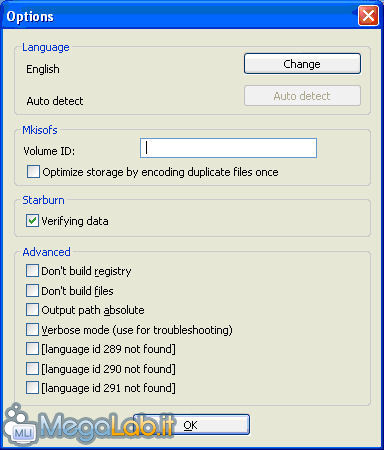Click the Options title bar text

point(30,17)
